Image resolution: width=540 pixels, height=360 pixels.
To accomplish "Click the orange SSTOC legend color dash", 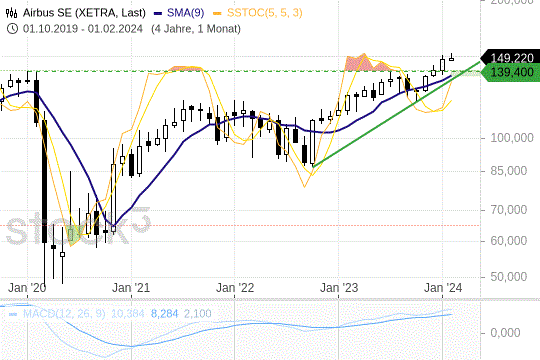I will tap(217, 14).
